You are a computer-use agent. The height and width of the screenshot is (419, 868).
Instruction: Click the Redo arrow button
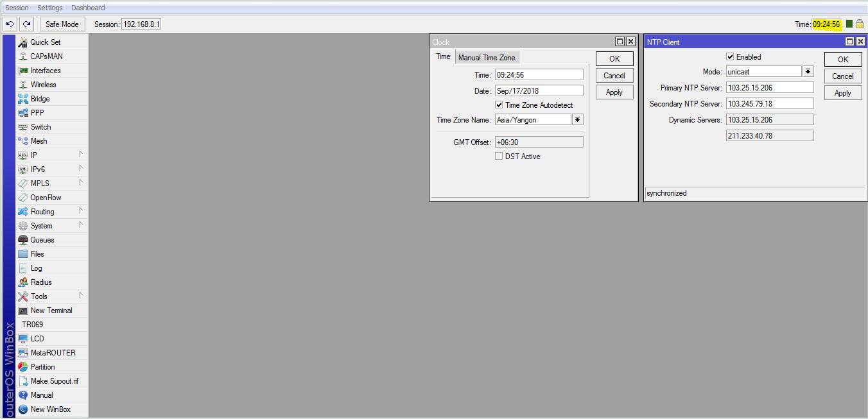26,24
